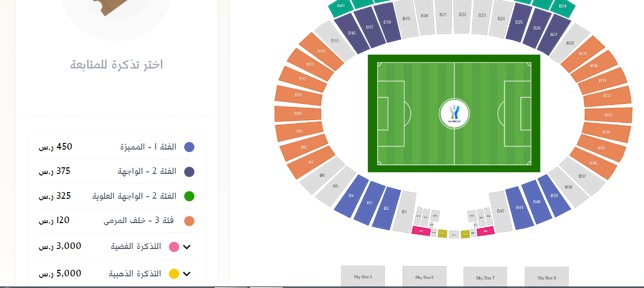Click the blue 450 category color dot

point(189,147)
